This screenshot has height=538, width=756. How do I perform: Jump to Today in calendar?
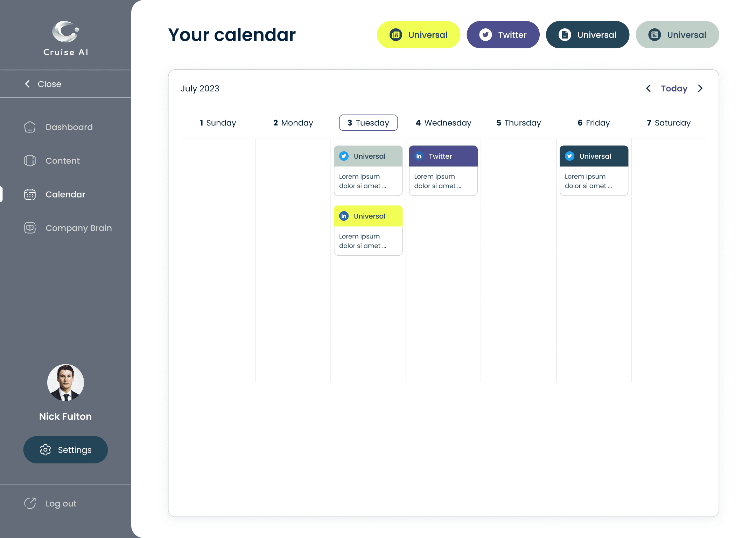[x=674, y=88]
